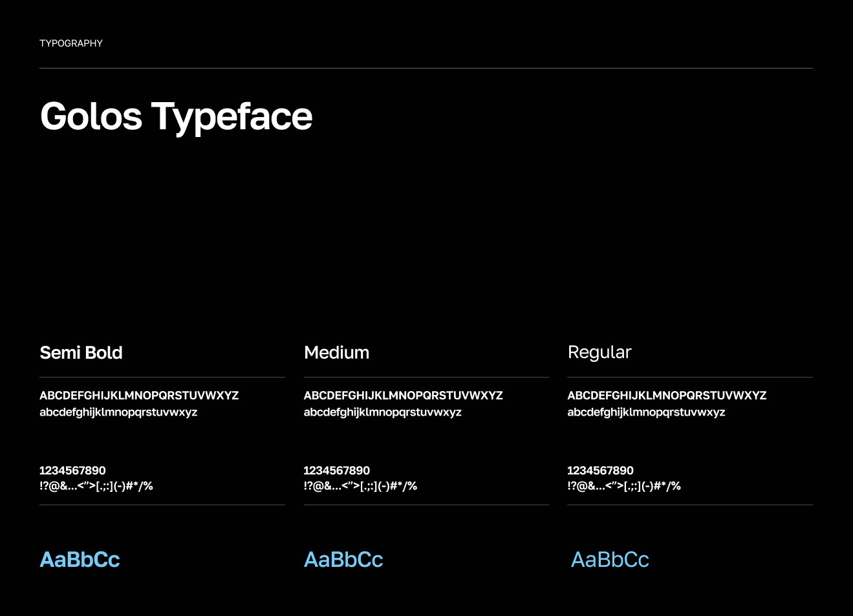Click the Medium lowercase alphabet line
The height and width of the screenshot is (616, 853).
(x=382, y=412)
